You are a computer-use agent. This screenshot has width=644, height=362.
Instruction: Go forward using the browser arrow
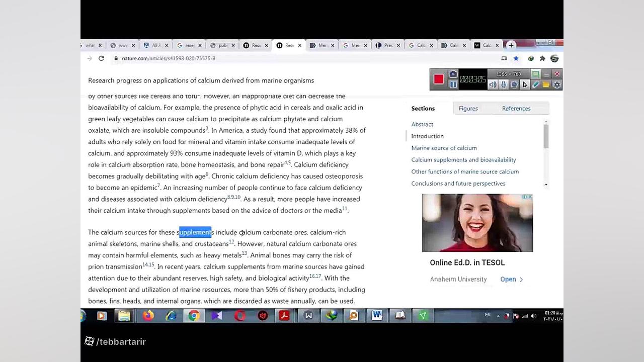point(90,58)
